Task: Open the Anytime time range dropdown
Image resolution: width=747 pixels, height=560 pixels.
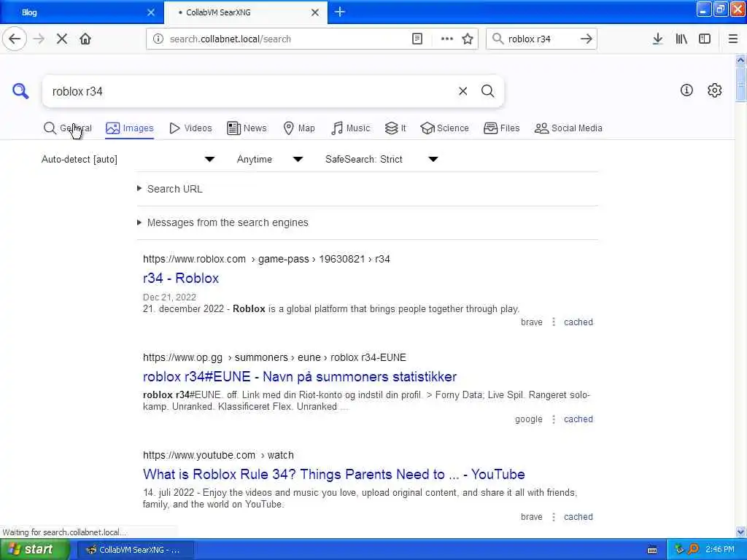Action: coord(270,159)
